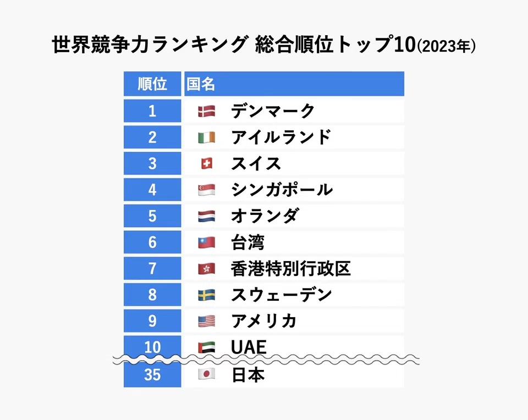This screenshot has width=528, height=420.
Task: Click the Sweden flag icon
Action: click(206, 295)
